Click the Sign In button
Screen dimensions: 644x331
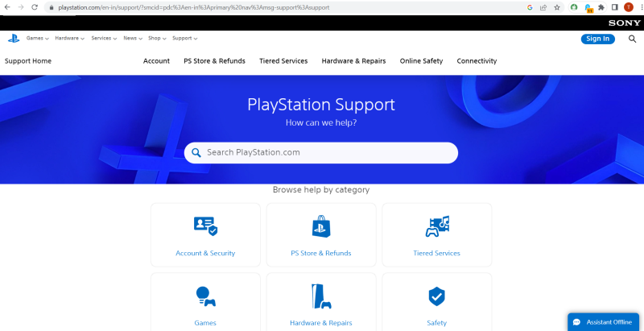click(x=597, y=39)
